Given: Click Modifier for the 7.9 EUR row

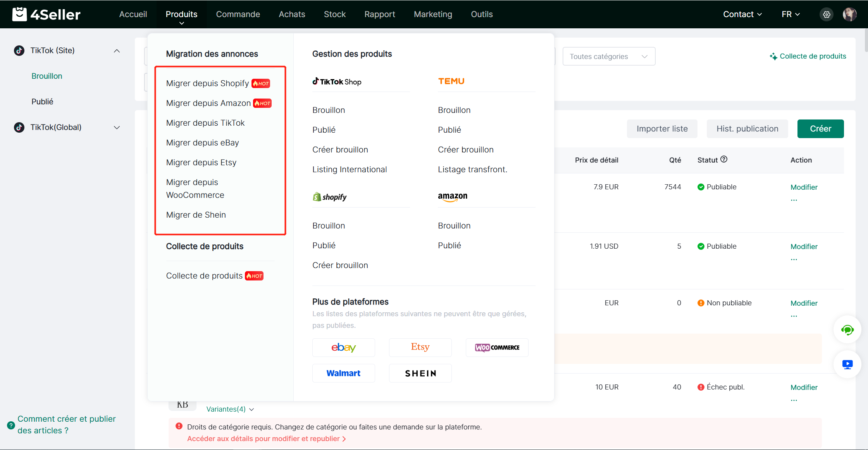Looking at the screenshot, I should 804,187.
